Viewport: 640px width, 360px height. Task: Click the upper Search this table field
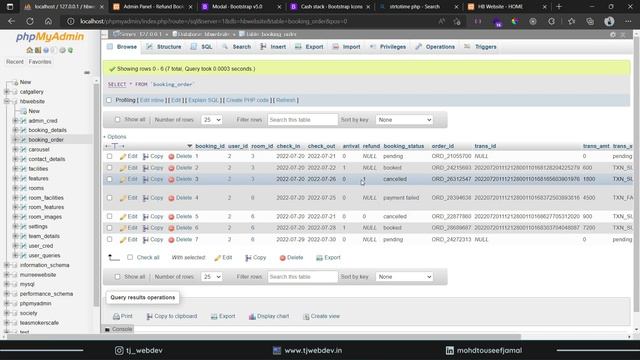303,120
